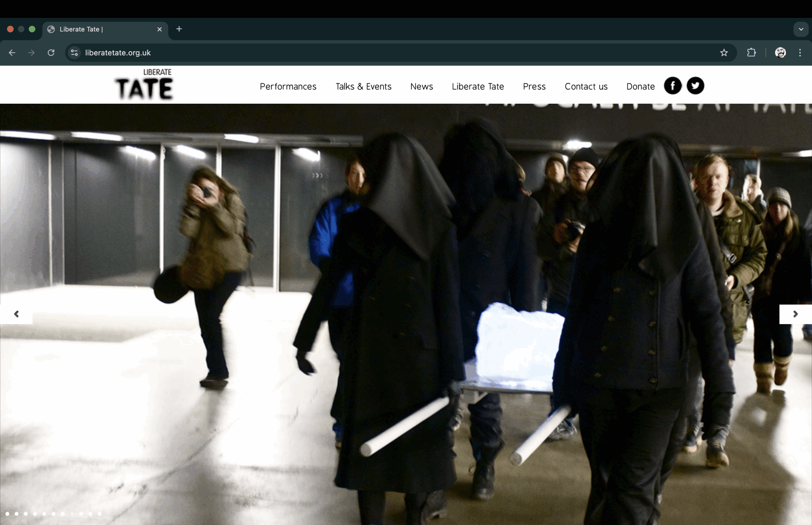Viewport: 812px width, 525px height.
Task: Expand the tab search dropdown arrow
Action: coord(801,29)
